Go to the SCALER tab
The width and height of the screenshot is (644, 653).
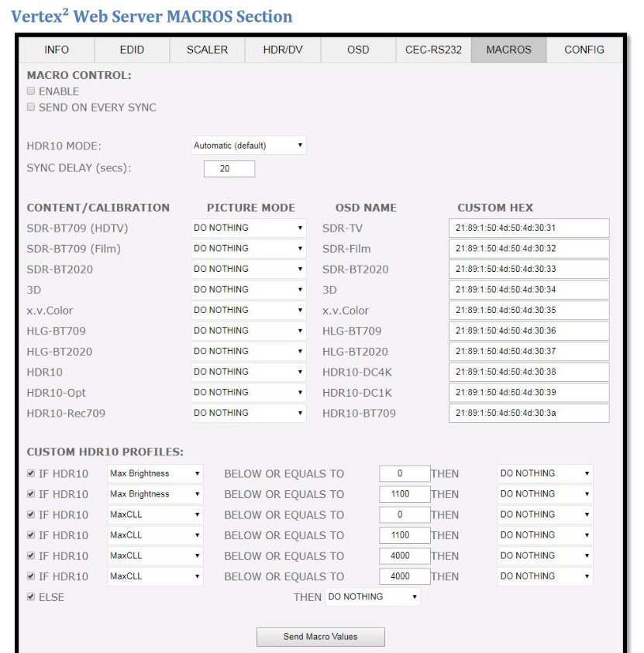point(207,50)
